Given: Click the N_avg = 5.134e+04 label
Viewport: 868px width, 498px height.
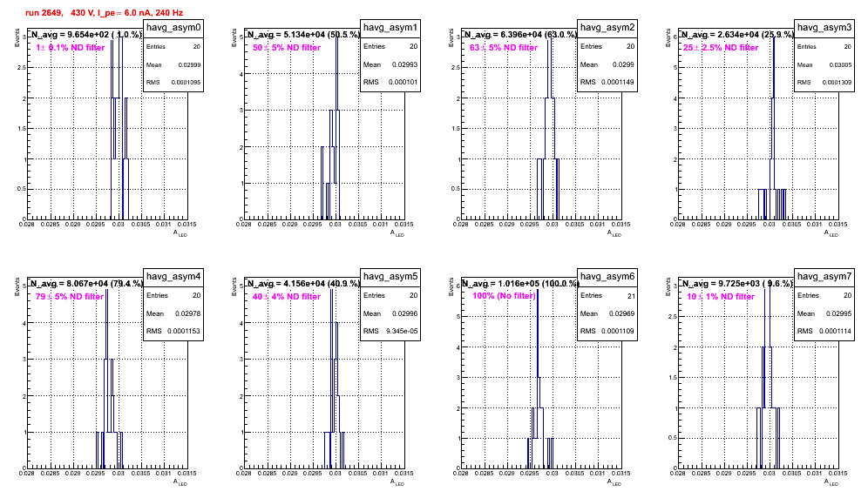Looking at the screenshot, I should click(x=303, y=34).
